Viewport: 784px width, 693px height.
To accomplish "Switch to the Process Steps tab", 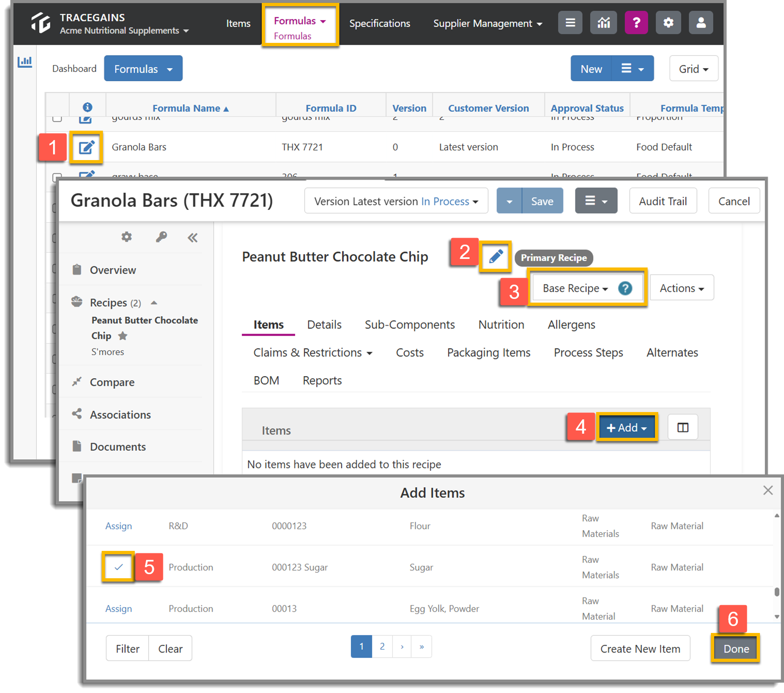I will 588,352.
